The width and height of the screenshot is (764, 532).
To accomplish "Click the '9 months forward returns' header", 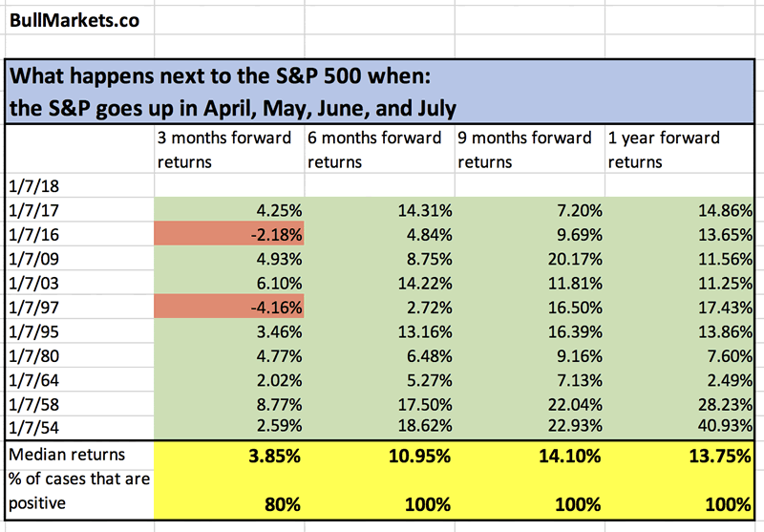I will coord(529,150).
